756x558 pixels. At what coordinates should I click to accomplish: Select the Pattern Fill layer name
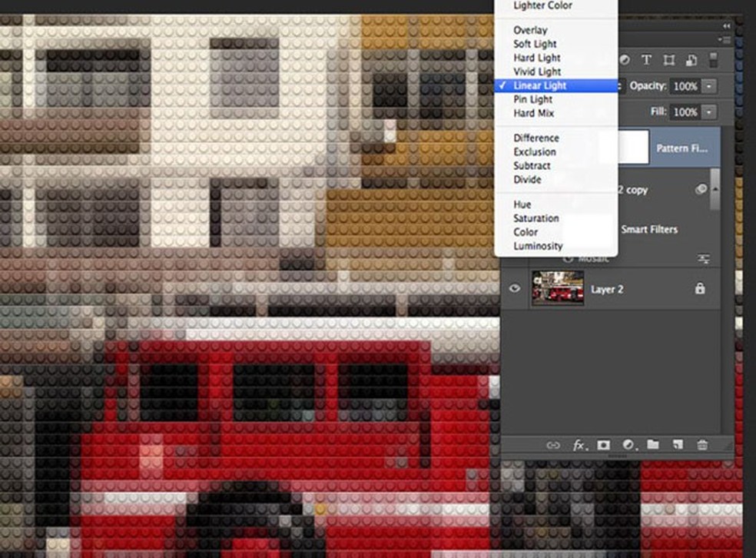click(681, 148)
